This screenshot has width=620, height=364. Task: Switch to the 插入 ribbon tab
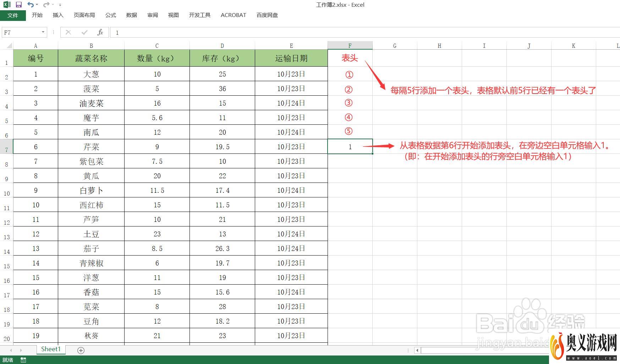58,15
